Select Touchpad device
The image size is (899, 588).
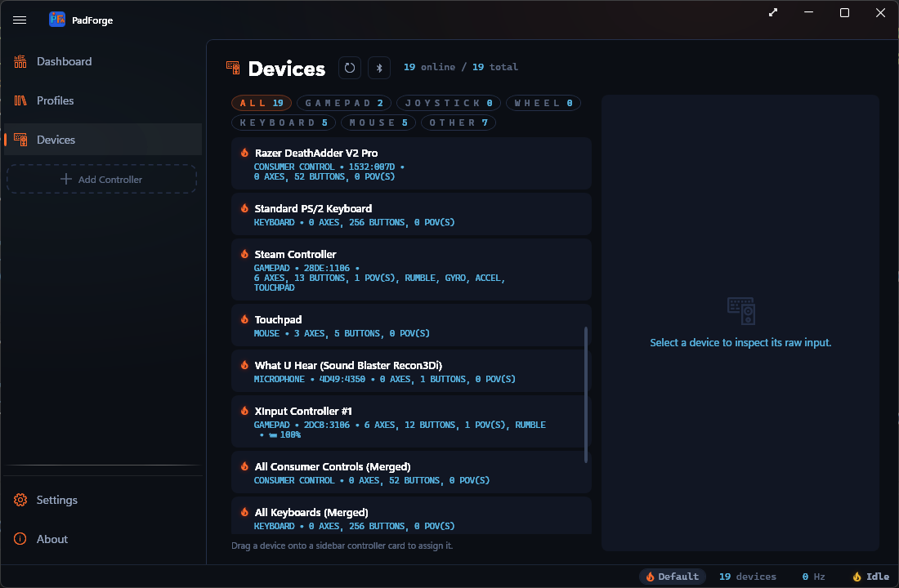[x=411, y=326]
